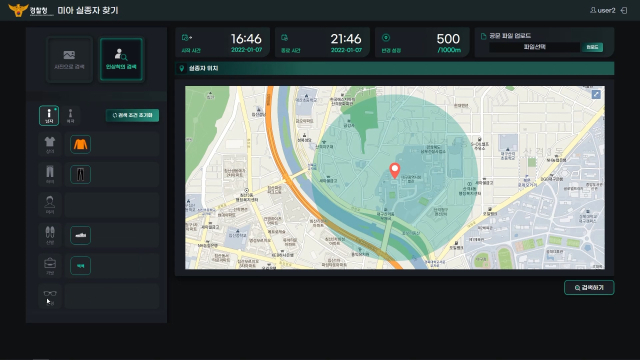Image resolution: width=640 pixels, height=360 pixels.
Task: Switch to photo search mode tab
Action: tap(69, 59)
